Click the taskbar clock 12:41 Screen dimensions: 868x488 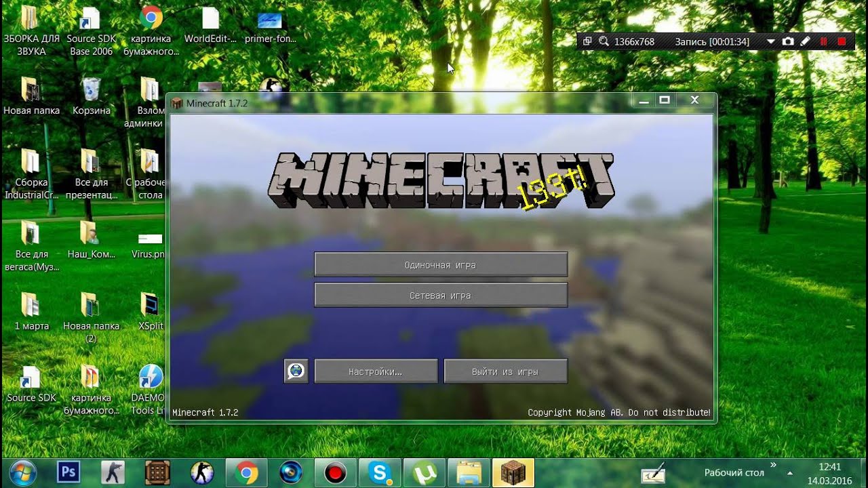pos(830,467)
